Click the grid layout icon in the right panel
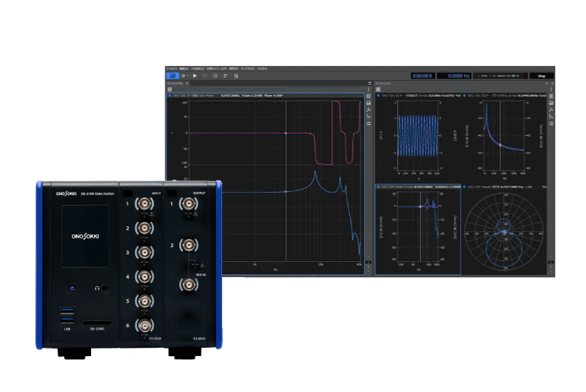Image resolution: width=586 pixels, height=392 pixels. coord(378,89)
